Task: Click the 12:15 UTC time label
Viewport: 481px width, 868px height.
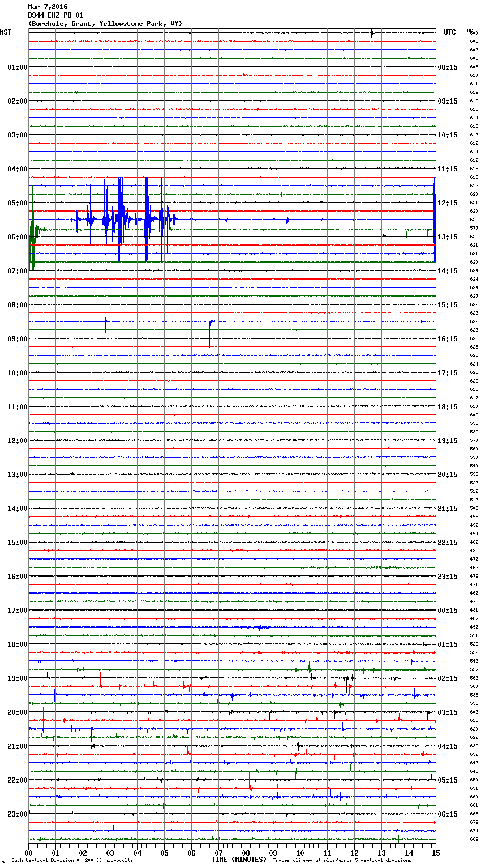Action: pyautogui.click(x=448, y=203)
